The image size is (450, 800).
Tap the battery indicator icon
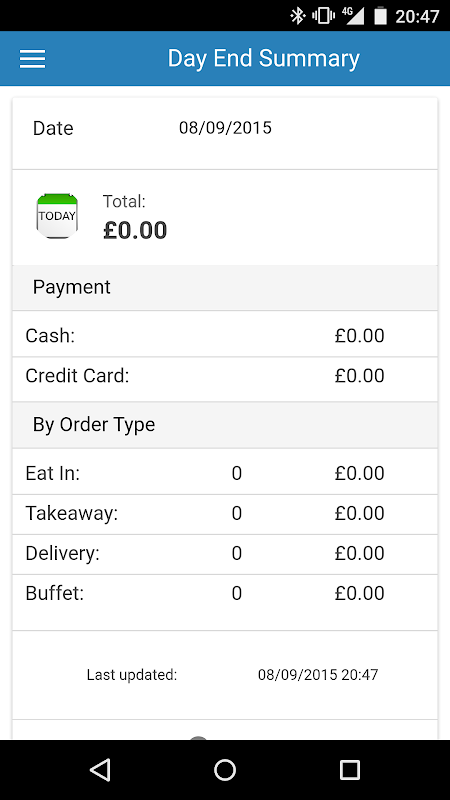pyautogui.click(x=380, y=16)
